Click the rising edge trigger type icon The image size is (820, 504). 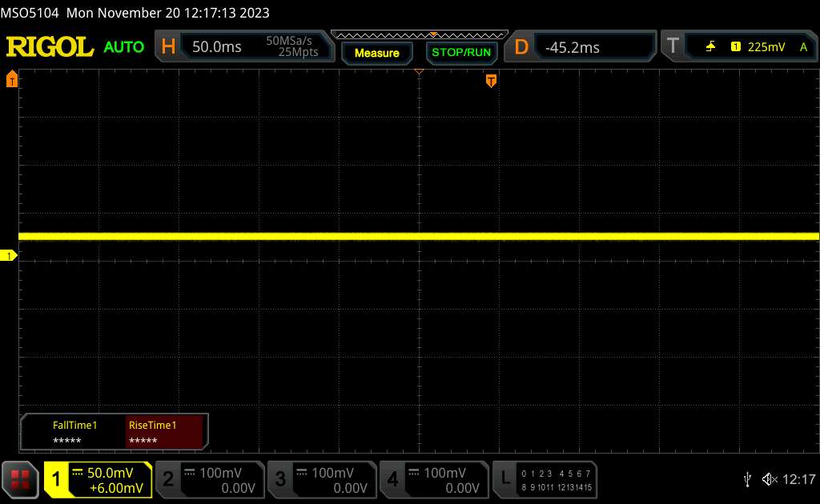click(710, 47)
